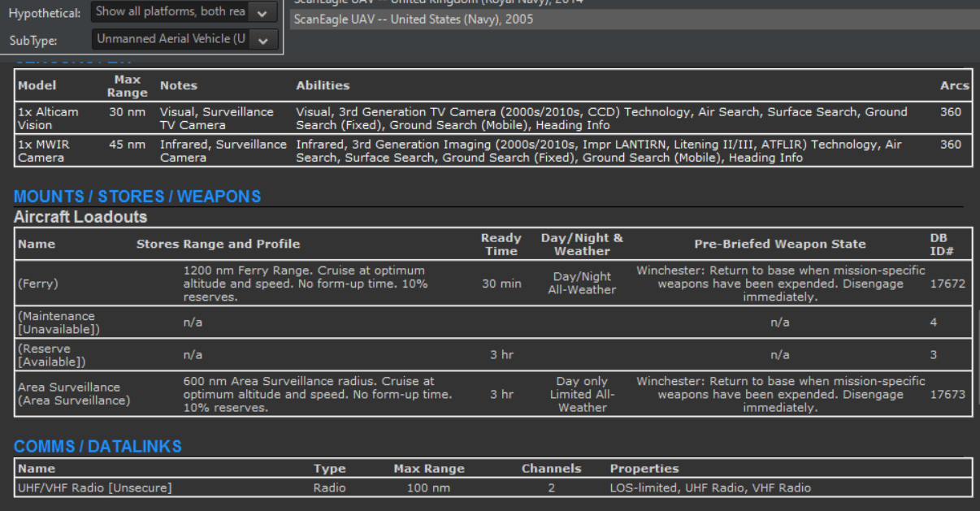Screen dimensions: 980x511
Task: Click the Stores Range and Profile header
Action: (x=218, y=244)
